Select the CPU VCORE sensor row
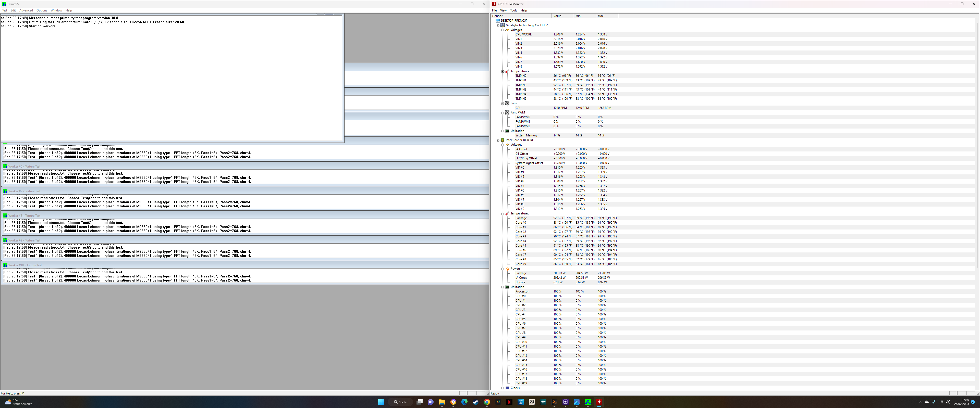This screenshot has height=408, width=980. coord(523,34)
